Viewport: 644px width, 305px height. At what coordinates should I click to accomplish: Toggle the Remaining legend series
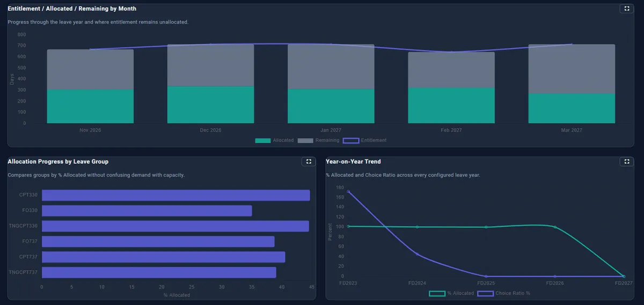(318, 140)
